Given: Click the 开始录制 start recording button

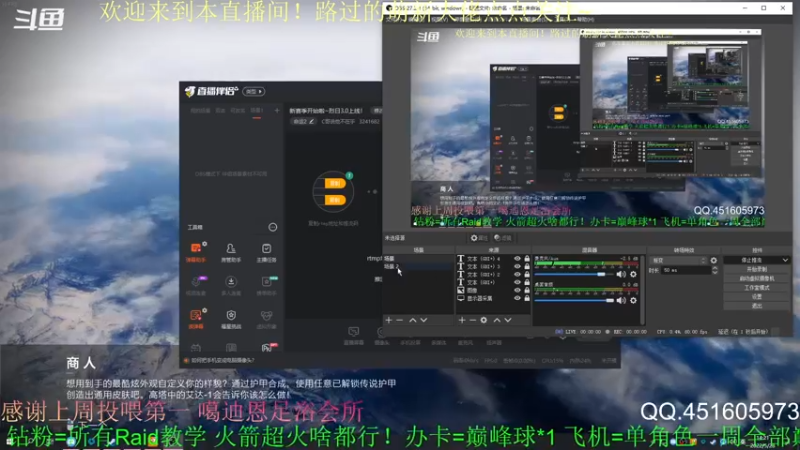Looking at the screenshot, I should 757,269.
